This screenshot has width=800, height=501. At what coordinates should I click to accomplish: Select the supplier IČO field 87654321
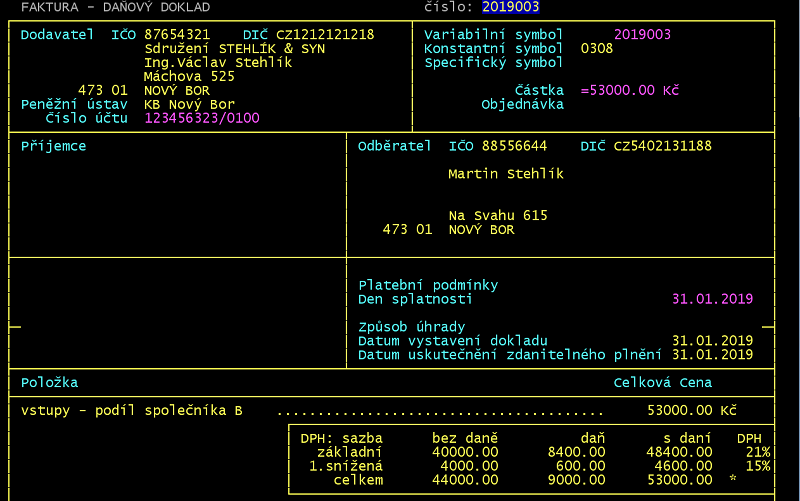[177, 34]
